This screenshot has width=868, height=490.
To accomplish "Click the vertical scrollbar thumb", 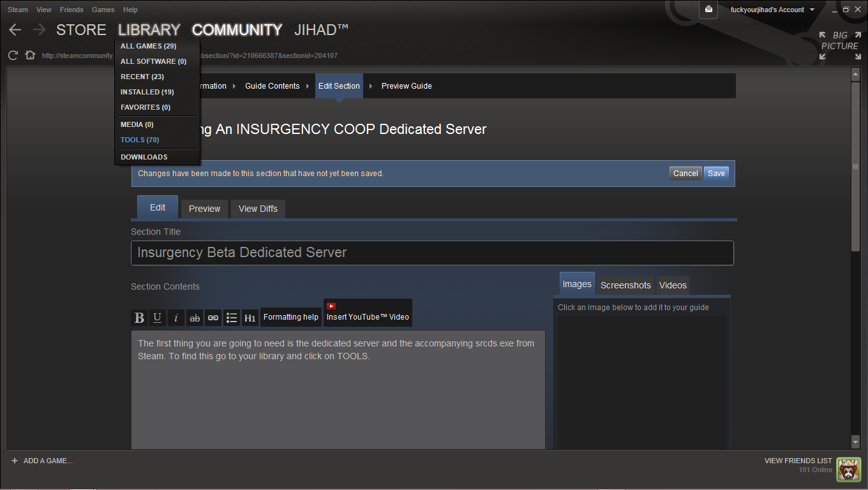I will coord(856,167).
